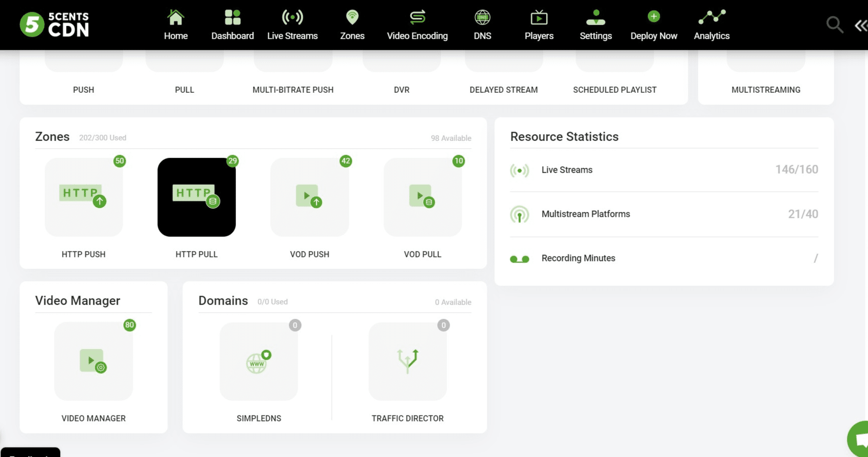
Task: Click the Multistream Platforms 21/40 value
Action: pyautogui.click(x=803, y=214)
